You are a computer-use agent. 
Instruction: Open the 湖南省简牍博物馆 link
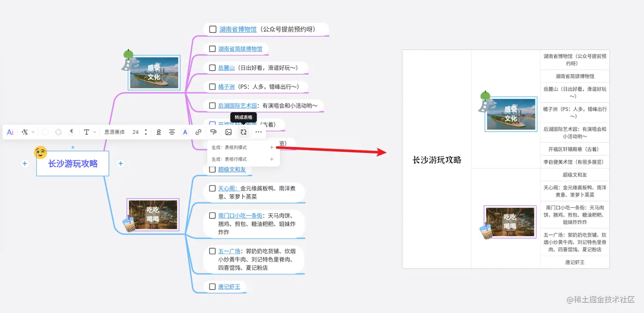(240, 49)
